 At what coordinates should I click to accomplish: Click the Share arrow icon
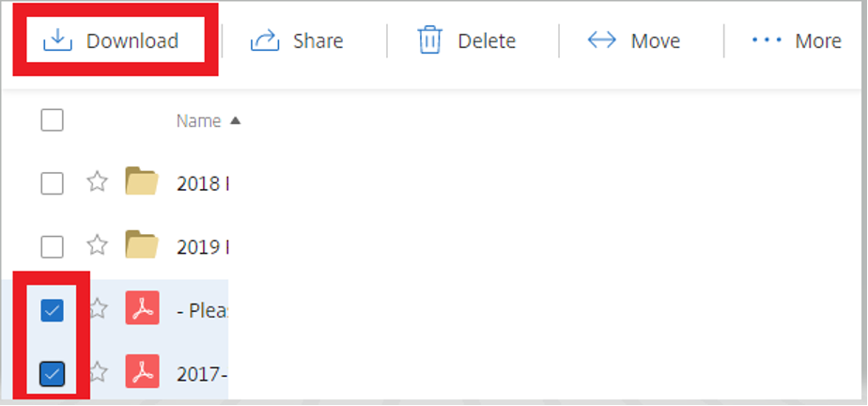pyautogui.click(x=266, y=41)
